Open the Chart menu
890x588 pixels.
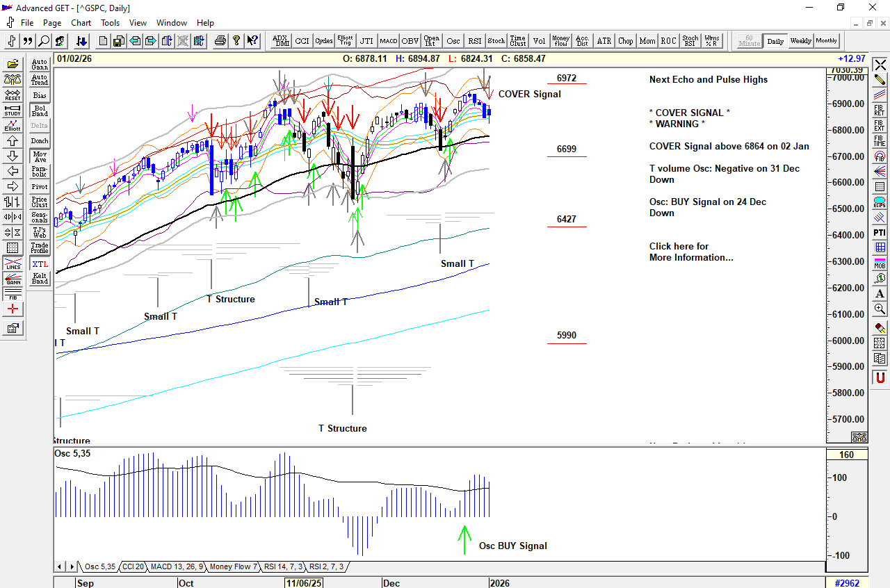point(81,23)
